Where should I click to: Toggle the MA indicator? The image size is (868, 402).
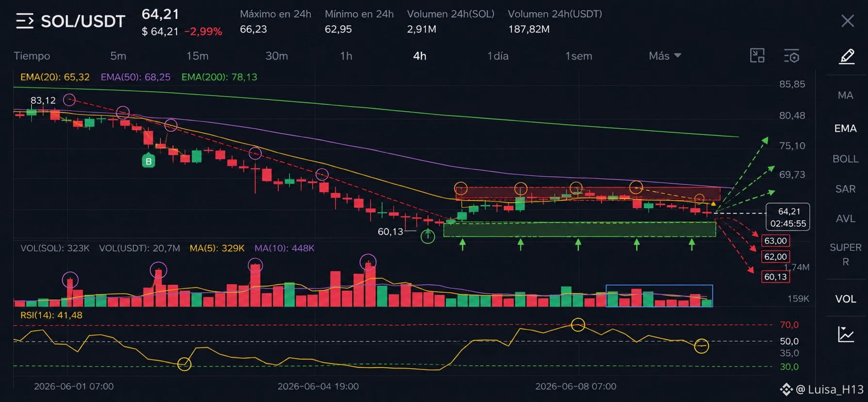(845, 95)
